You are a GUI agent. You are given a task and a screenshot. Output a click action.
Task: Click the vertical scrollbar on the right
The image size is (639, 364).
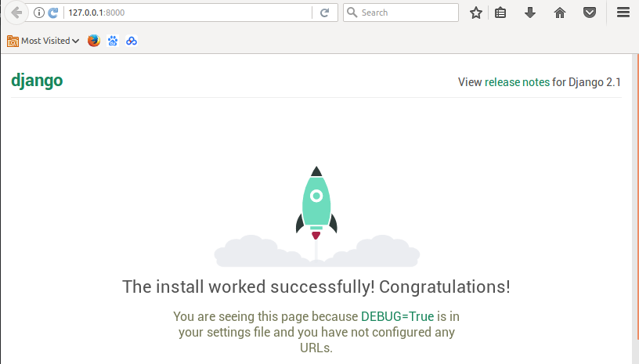pos(635,197)
